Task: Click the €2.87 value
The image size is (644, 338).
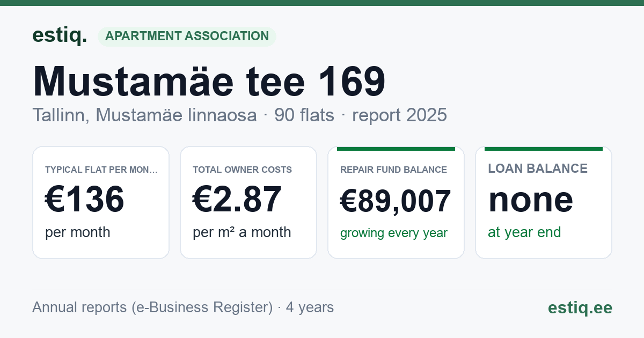Action: (x=237, y=200)
